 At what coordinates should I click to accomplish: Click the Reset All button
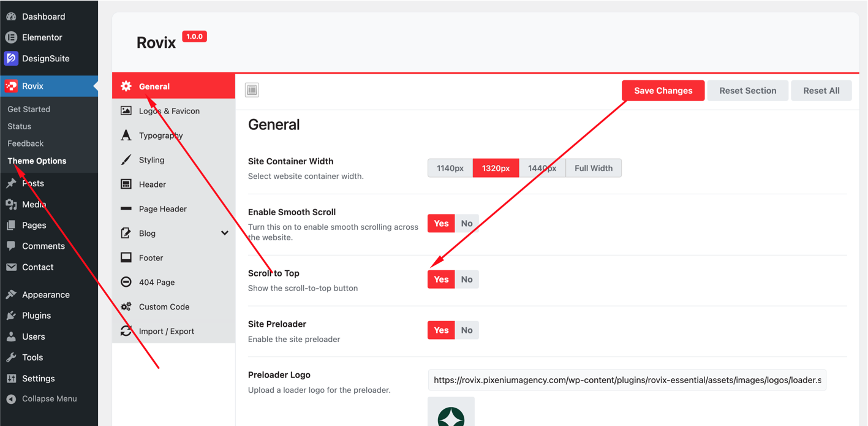tap(821, 91)
